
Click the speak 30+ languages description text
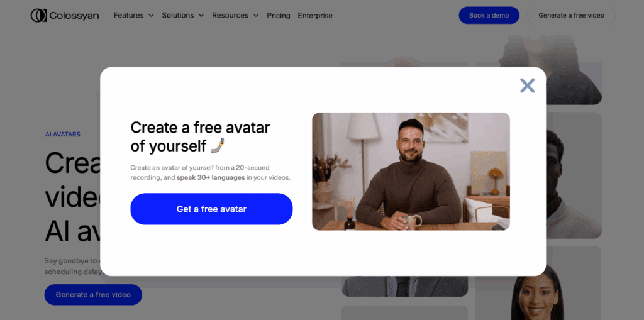[211, 178]
